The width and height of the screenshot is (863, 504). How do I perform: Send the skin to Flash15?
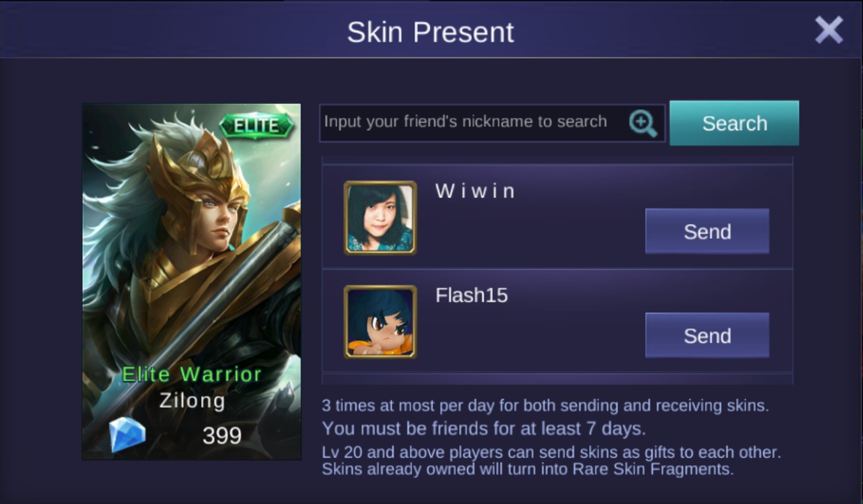coord(707,336)
